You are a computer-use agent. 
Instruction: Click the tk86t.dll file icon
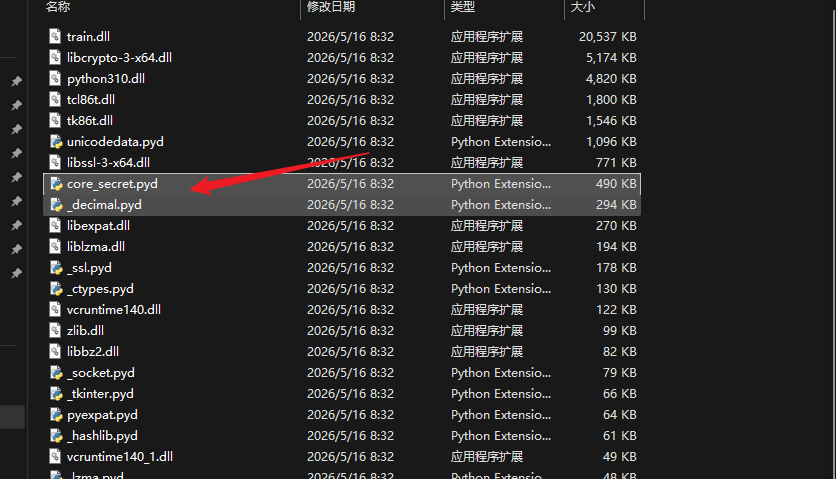click(x=55, y=121)
